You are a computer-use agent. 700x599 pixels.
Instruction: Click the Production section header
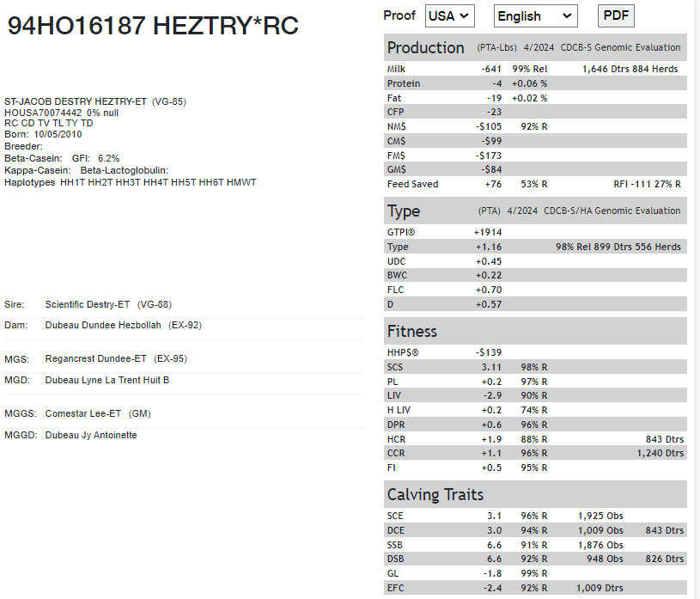426,48
